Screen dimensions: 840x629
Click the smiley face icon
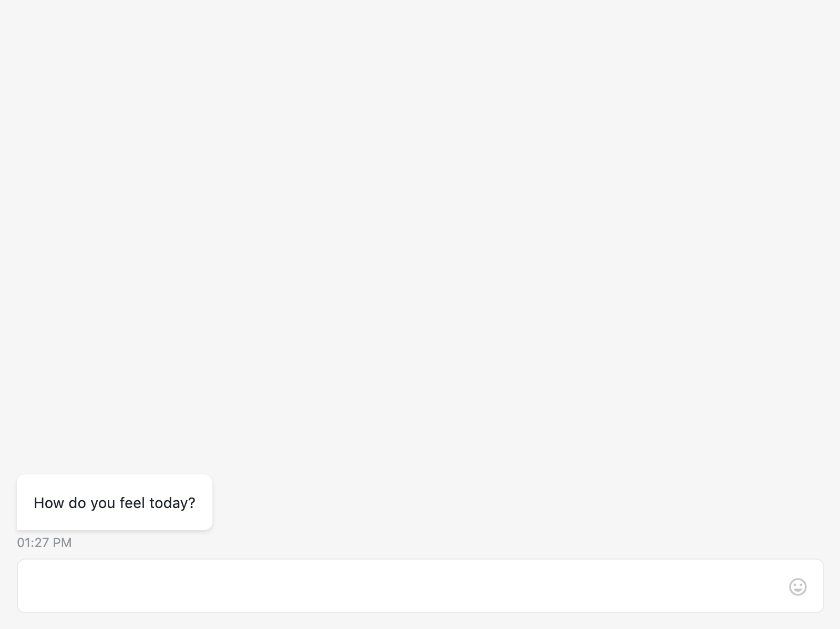pyautogui.click(x=797, y=586)
